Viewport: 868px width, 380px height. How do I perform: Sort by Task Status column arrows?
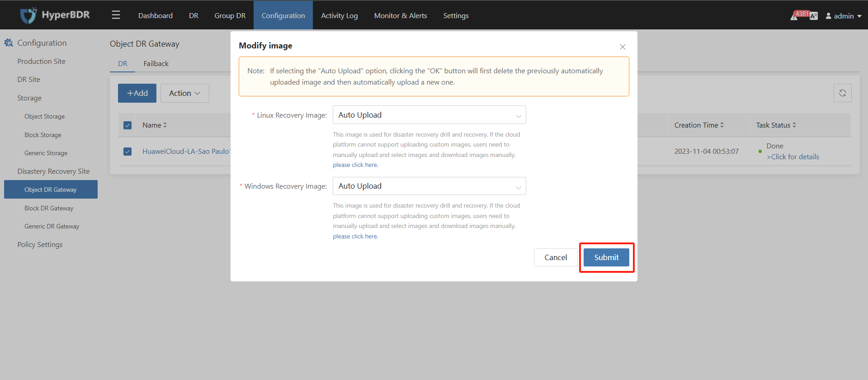794,125
